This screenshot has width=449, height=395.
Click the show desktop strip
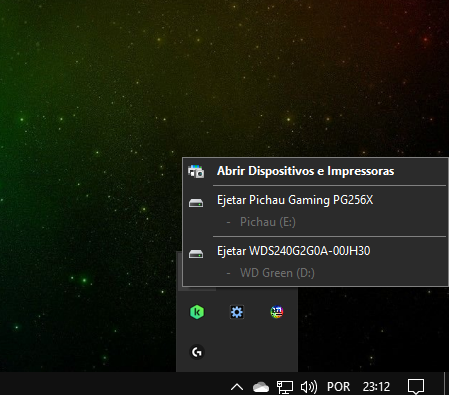coord(446,384)
